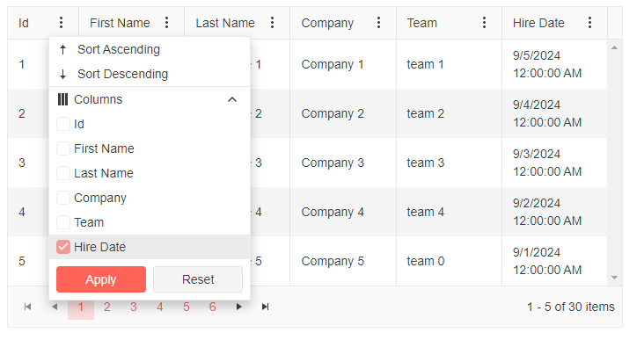Open the Company column menu icon

378,23
